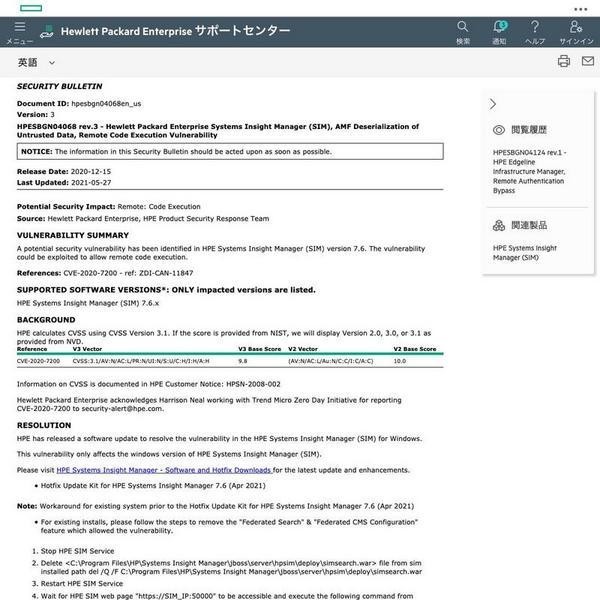Image resolution: width=600 pixels, height=600 pixels.
Task: Click step 1 Stop HPE SIM Service
Action: 77,551
